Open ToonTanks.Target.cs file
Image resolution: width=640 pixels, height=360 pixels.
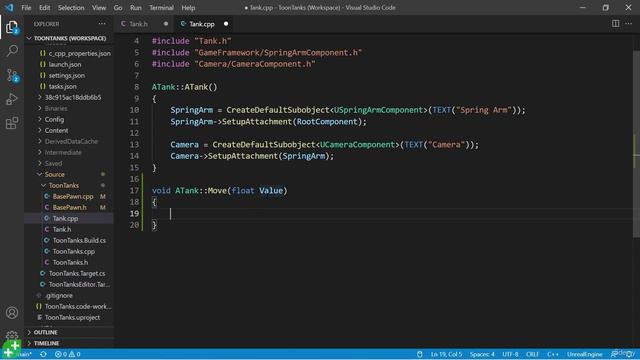pos(69,274)
